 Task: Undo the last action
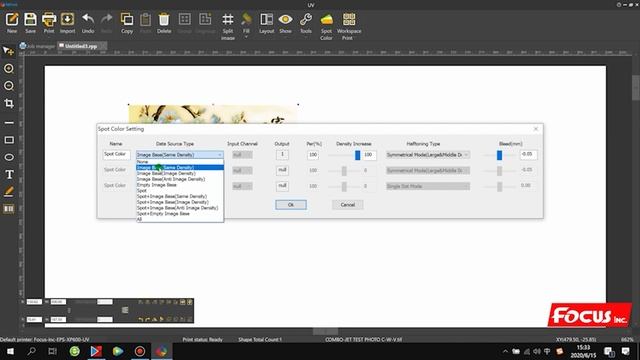coord(88,23)
